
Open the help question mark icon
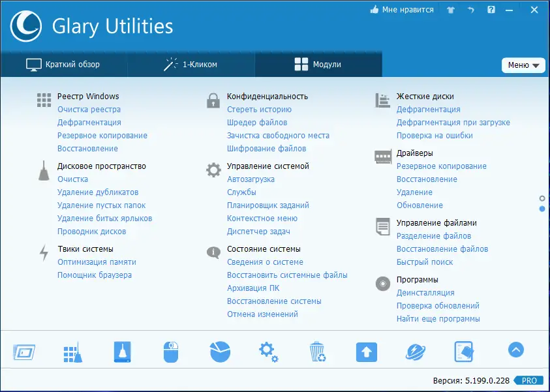point(491,10)
